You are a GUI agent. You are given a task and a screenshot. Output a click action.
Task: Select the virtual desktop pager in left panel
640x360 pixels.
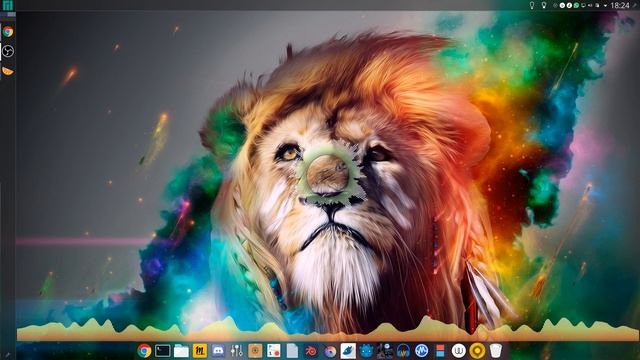(8, 14)
